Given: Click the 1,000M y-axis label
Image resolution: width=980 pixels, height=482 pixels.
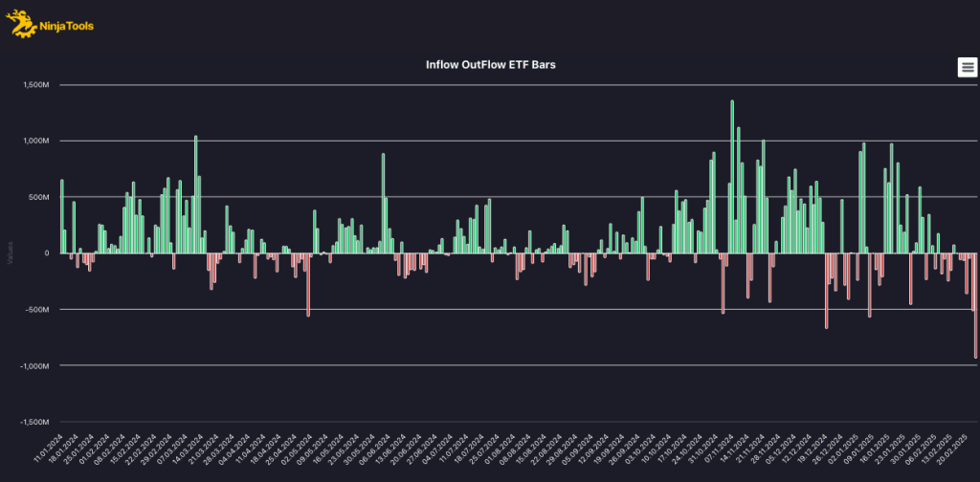Looking at the screenshot, I should (35, 141).
